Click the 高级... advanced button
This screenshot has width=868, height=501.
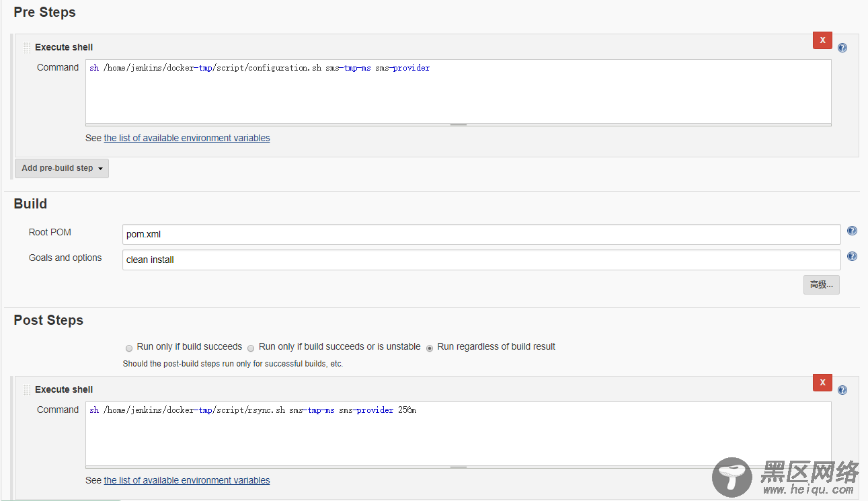822,284
